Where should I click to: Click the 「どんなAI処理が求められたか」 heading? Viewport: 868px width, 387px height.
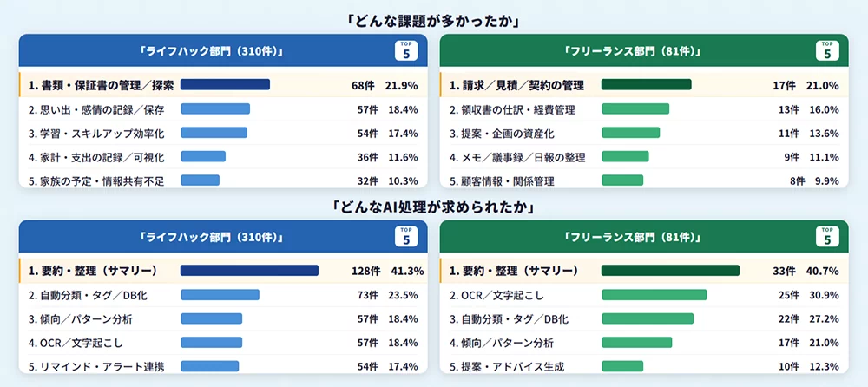click(x=434, y=207)
